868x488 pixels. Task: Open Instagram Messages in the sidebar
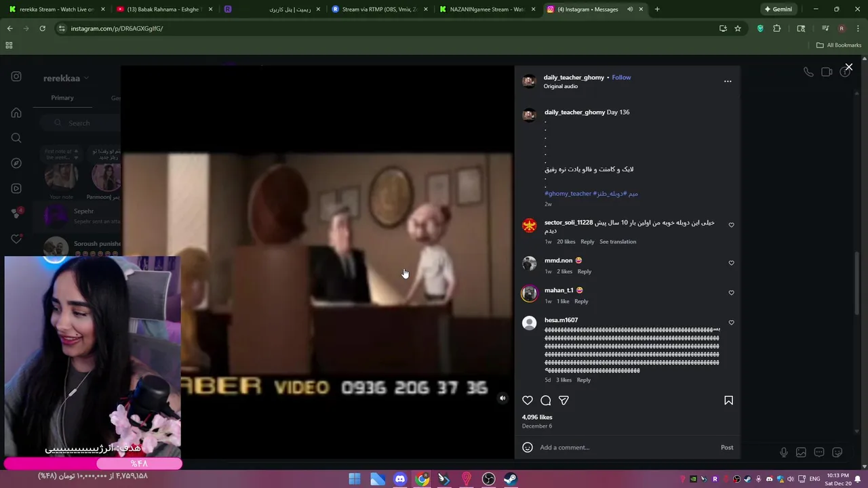(x=16, y=213)
